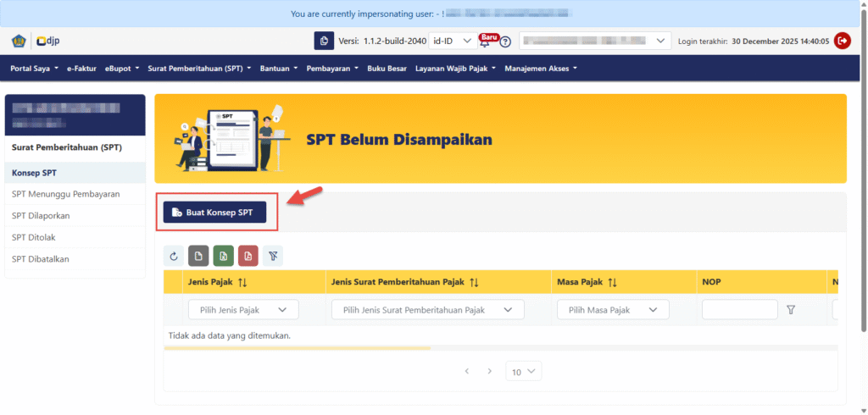Export table to Excel green icon
868x415 pixels.
click(x=224, y=256)
